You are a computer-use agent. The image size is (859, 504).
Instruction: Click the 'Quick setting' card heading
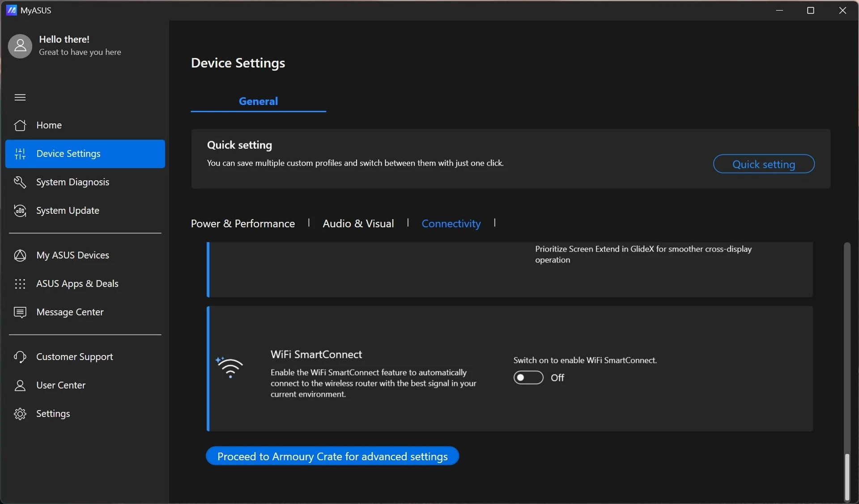point(239,145)
